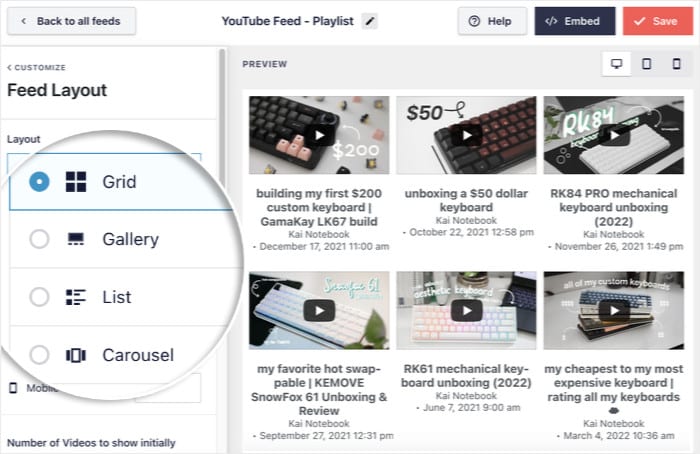Play the rating all my keyboards video
The image size is (700, 454).
tap(614, 310)
